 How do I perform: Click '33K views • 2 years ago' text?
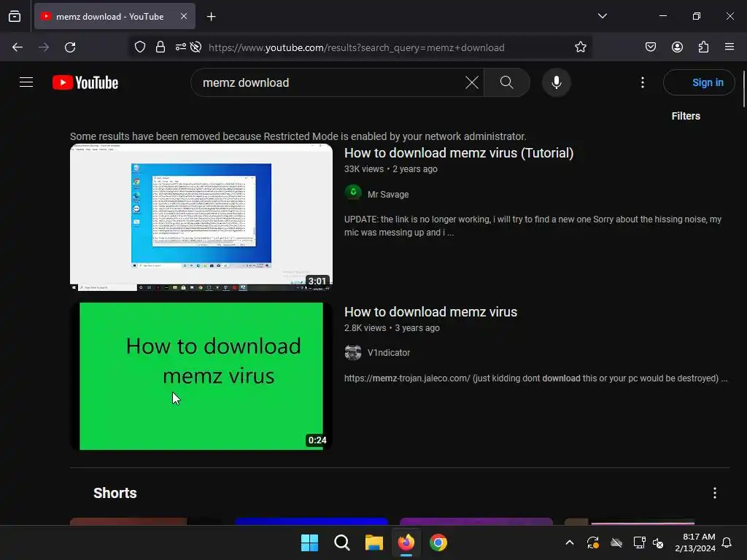coord(391,169)
